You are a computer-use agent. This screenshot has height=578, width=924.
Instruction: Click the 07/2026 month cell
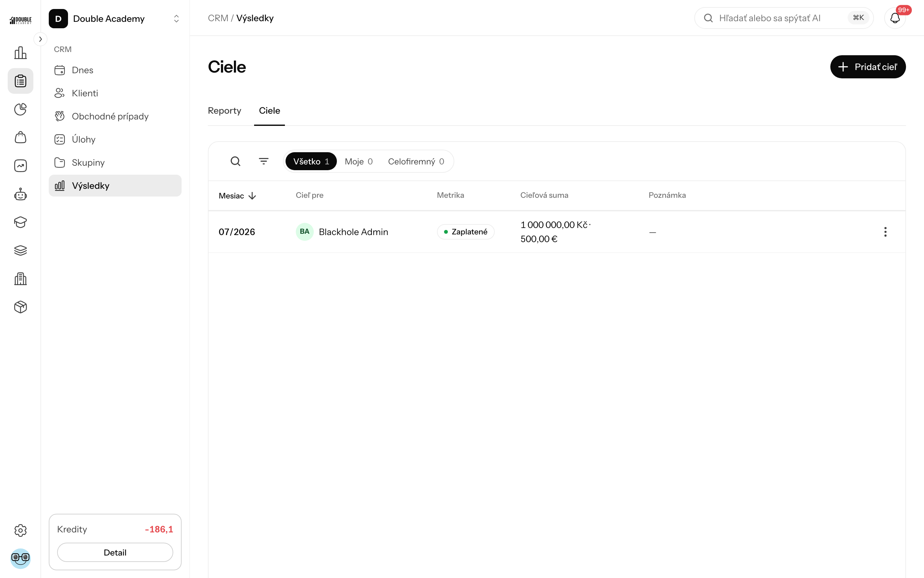coord(237,232)
